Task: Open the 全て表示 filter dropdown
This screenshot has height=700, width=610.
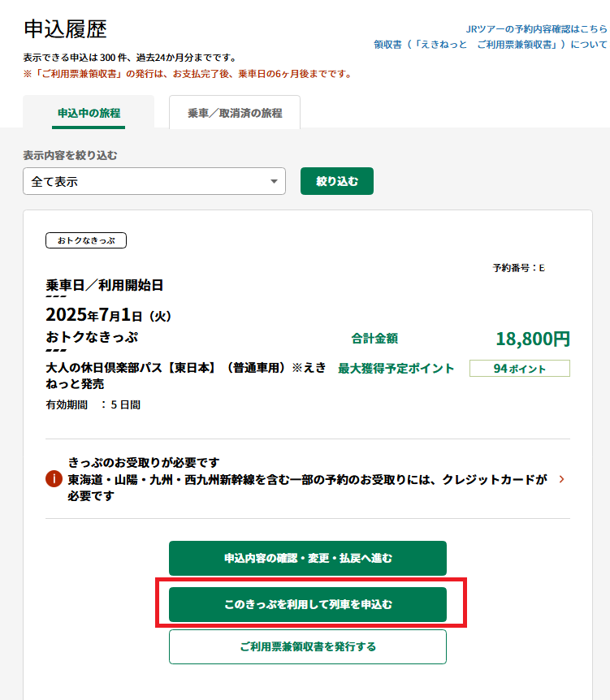Action: tap(154, 182)
